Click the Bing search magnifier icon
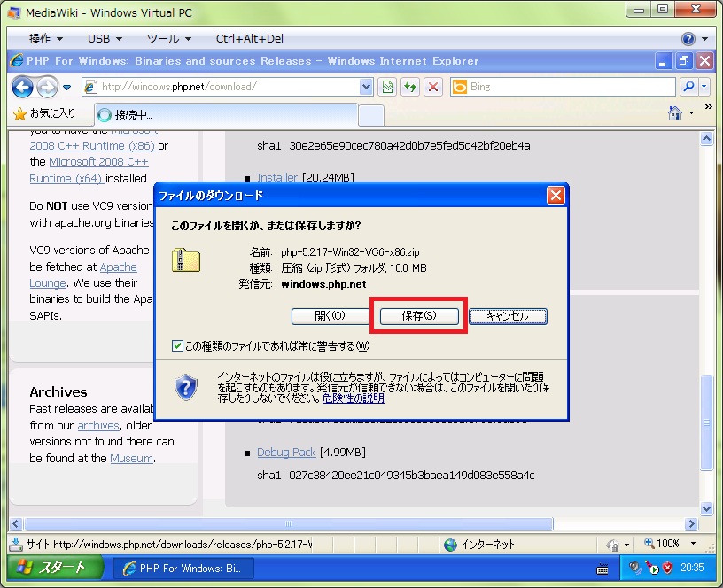The height and width of the screenshot is (588, 723). (x=688, y=87)
